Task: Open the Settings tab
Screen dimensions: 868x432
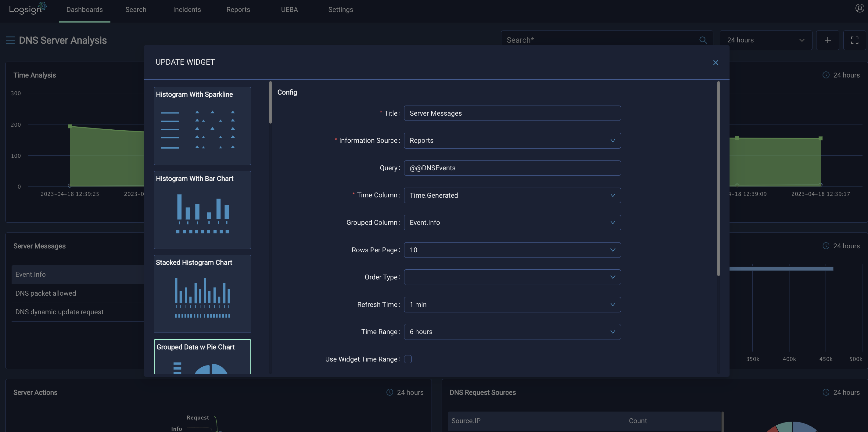Action: point(341,10)
